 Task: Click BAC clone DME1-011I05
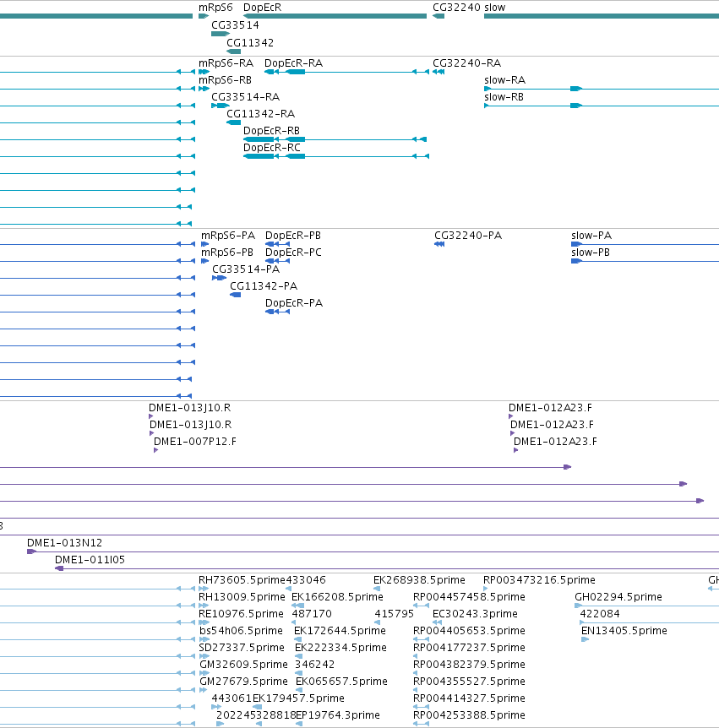click(x=90, y=559)
